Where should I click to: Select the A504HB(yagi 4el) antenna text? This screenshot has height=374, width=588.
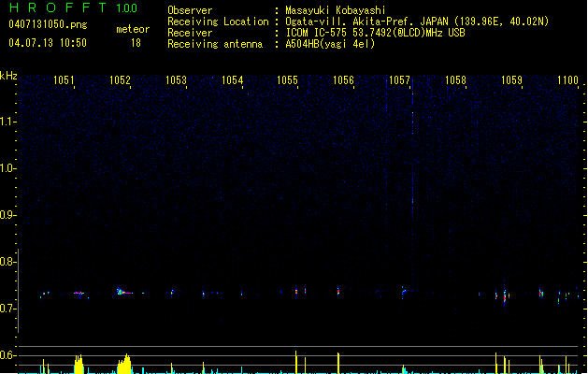pos(330,44)
